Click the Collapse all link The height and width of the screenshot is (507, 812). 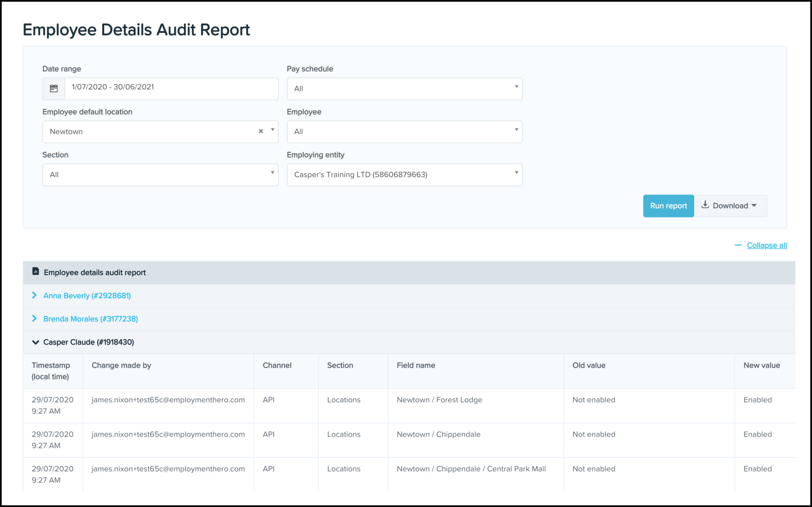pos(766,245)
